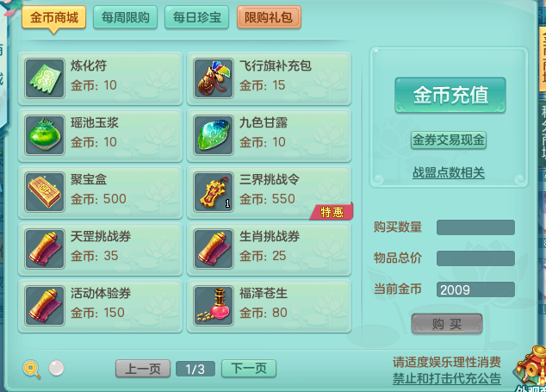
Task: Select the 天罡挑战券 scroll icon
Action: point(45,249)
